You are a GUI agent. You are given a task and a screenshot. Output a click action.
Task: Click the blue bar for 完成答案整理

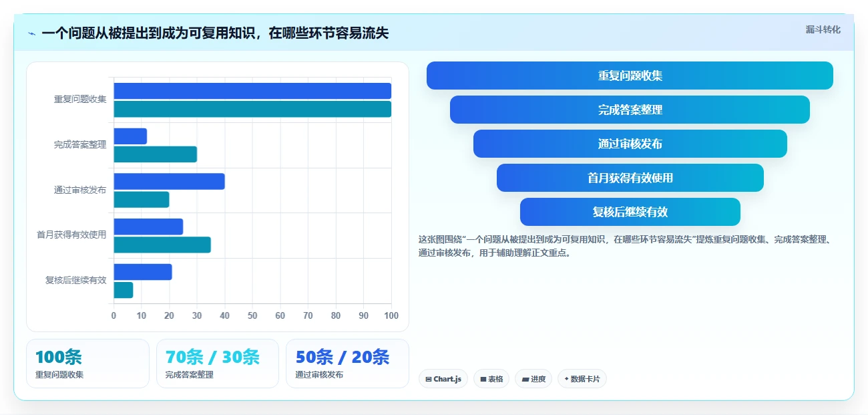pyautogui.click(x=130, y=136)
